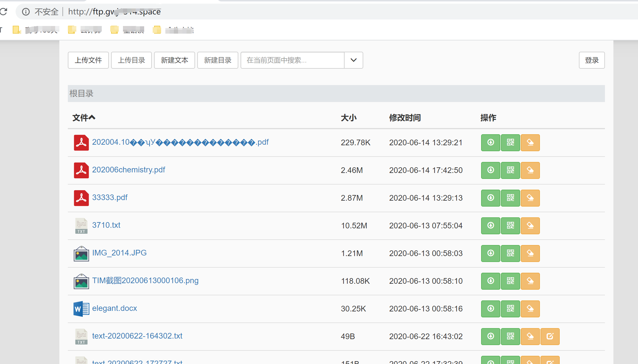This screenshot has height=364, width=638.
Task: Edit text-20200622-164302.txt with the pencil icon
Action: point(550,336)
